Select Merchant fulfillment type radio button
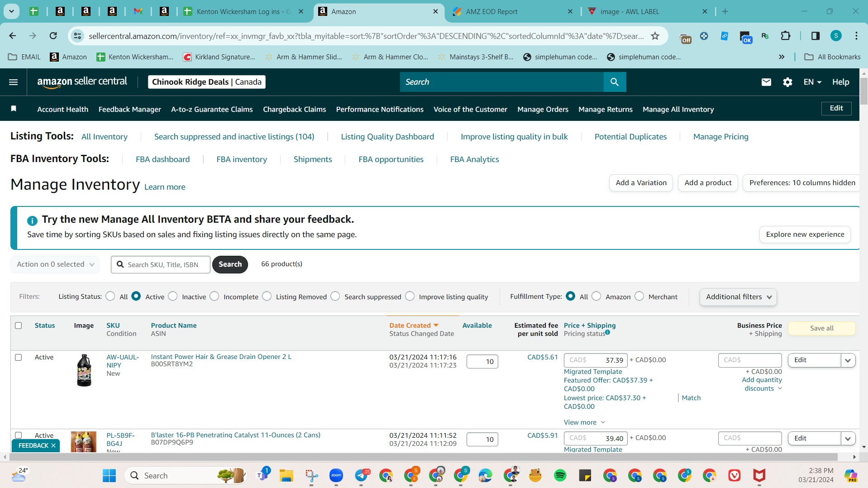868x488 pixels. click(x=639, y=296)
